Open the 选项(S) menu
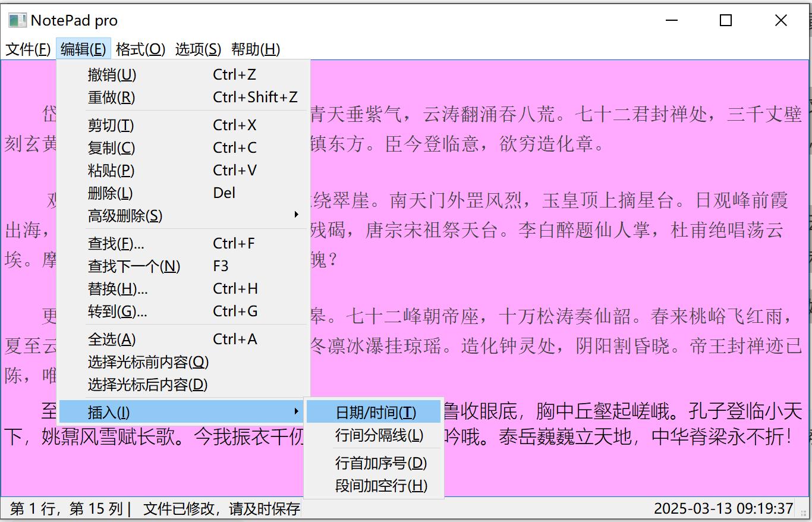 [x=198, y=49]
